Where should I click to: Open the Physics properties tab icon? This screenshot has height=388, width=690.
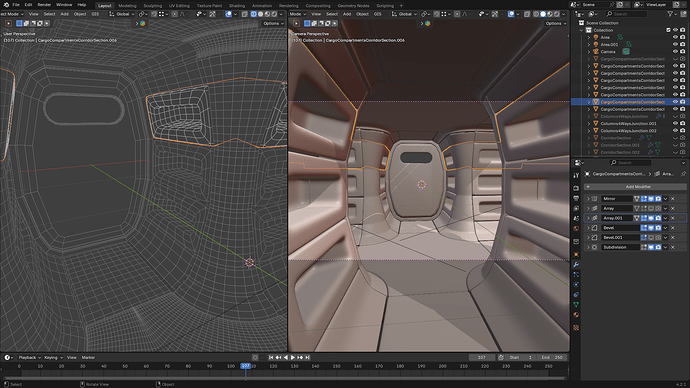576,285
